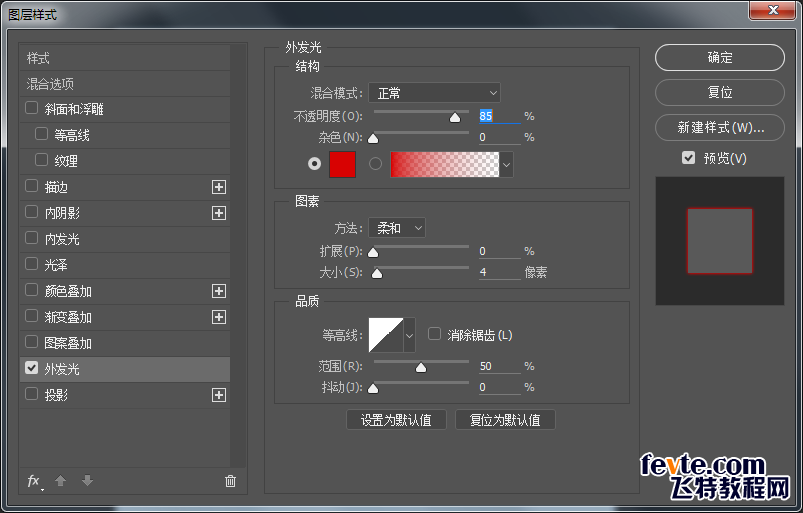The width and height of the screenshot is (803, 513).
Task: Select 混合选项 in left panel
Action: click(x=125, y=83)
